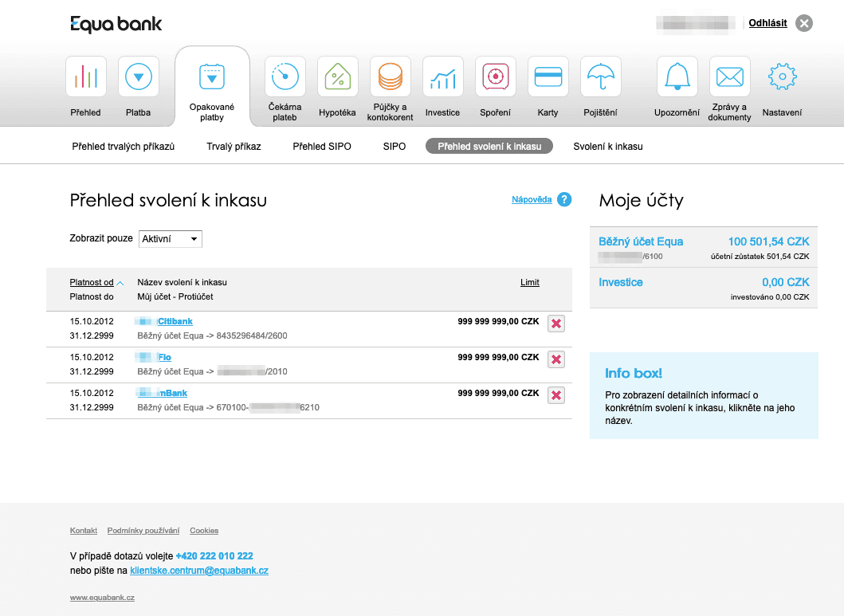
Task: Sort by the Limit column link
Action: pos(530,282)
